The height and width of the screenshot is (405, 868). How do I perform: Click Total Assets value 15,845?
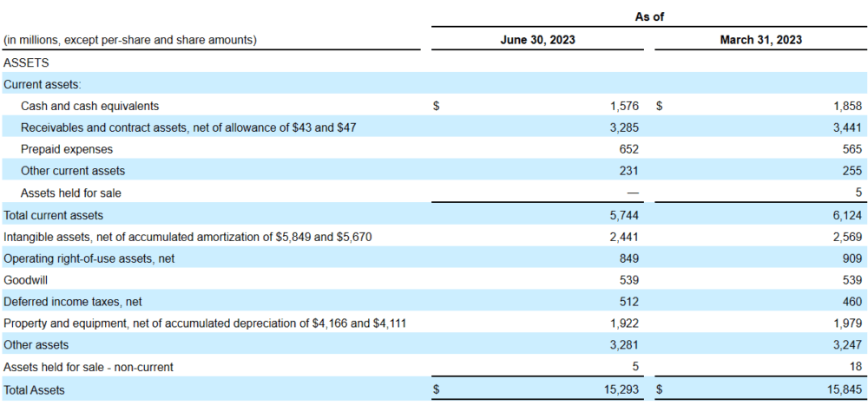coord(845,389)
